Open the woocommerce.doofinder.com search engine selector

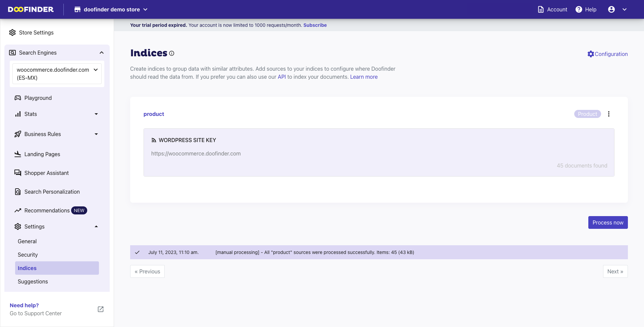click(57, 74)
